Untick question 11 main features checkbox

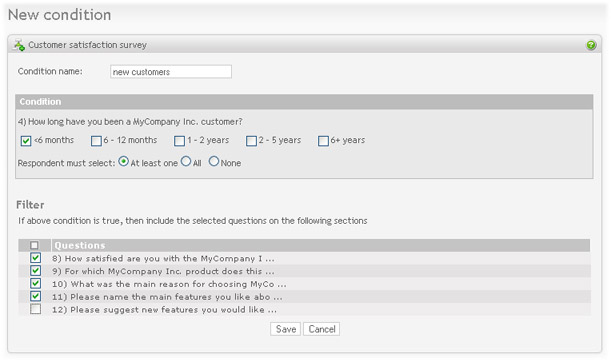point(35,296)
